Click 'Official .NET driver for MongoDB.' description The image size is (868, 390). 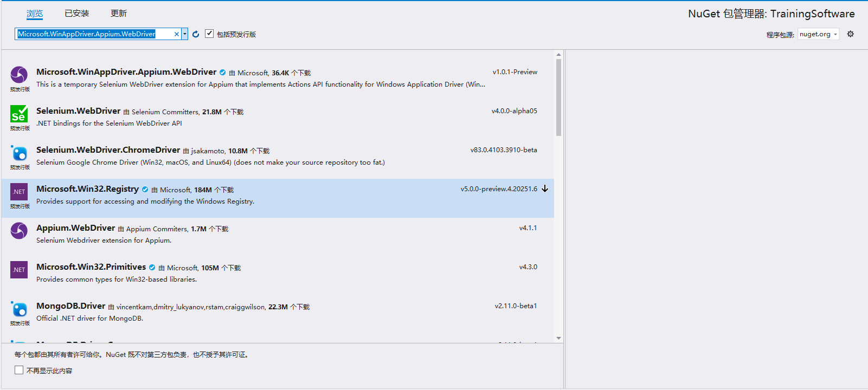tap(90, 318)
